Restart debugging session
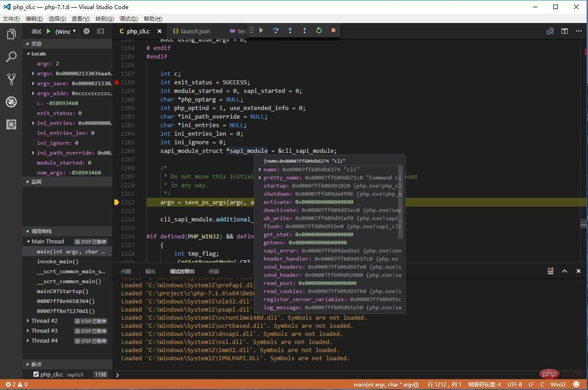The image size is (588, 390). [319, 30]
